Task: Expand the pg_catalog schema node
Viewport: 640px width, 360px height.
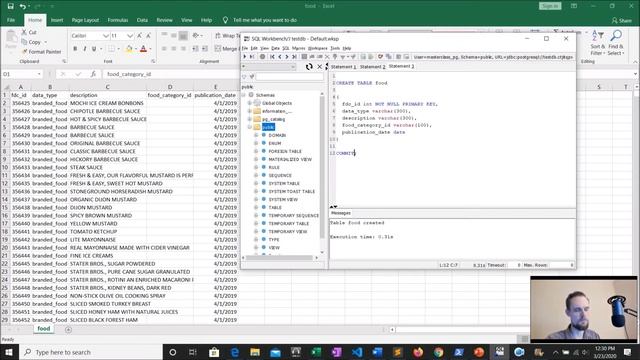Action: click(x=250, y=119)
